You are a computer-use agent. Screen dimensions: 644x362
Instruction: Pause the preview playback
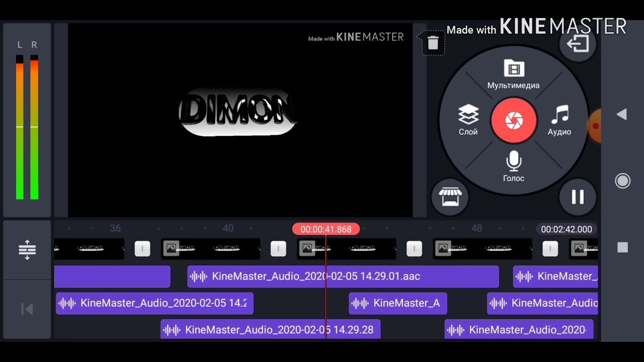click(x=578, y=197)
